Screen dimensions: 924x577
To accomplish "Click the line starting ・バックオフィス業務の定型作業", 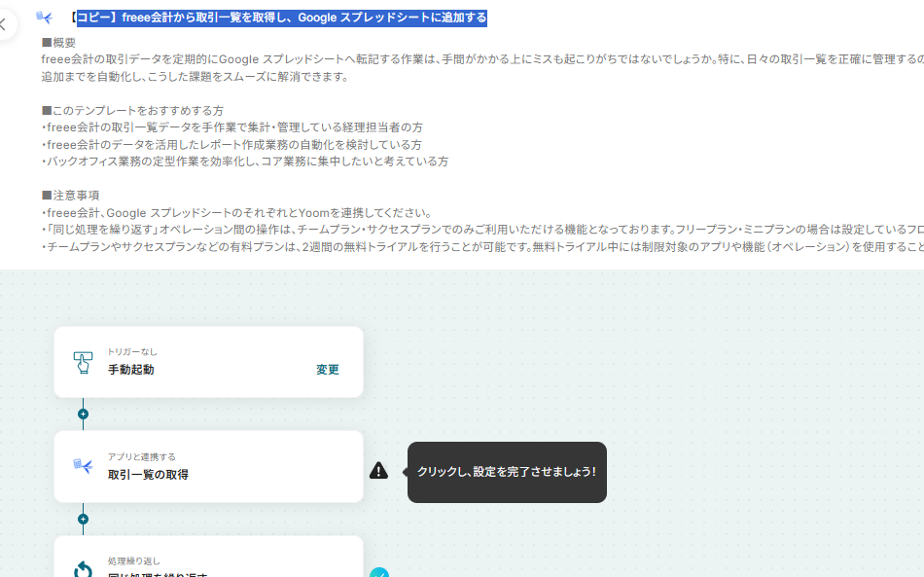I will click(245, 162).
